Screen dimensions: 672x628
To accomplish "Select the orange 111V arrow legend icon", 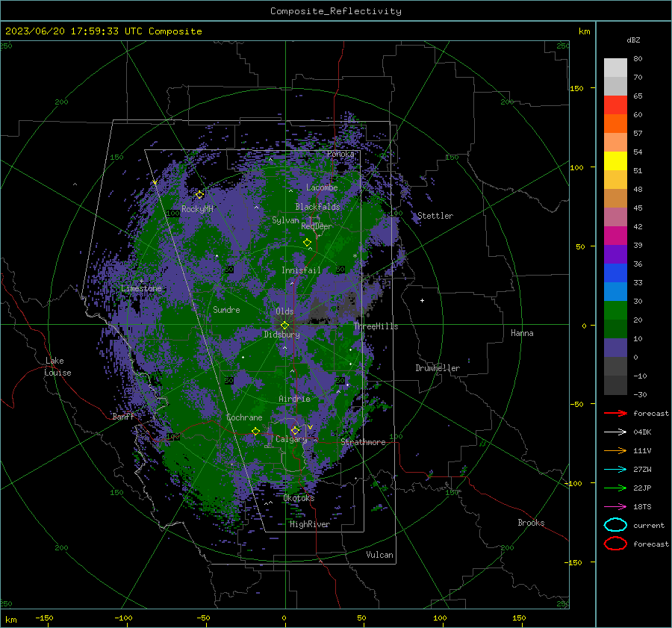I will tap(615, 450).
